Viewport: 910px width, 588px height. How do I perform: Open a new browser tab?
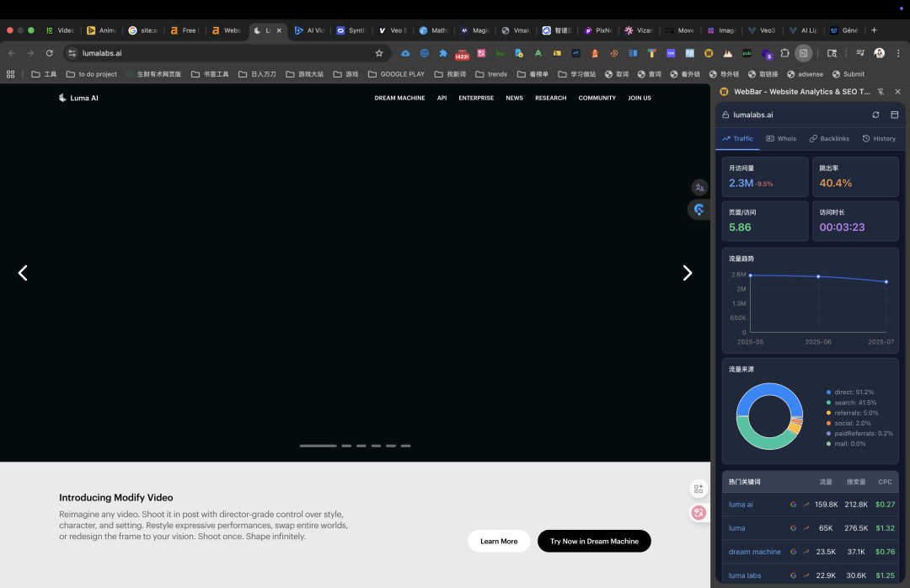(874, 30)
